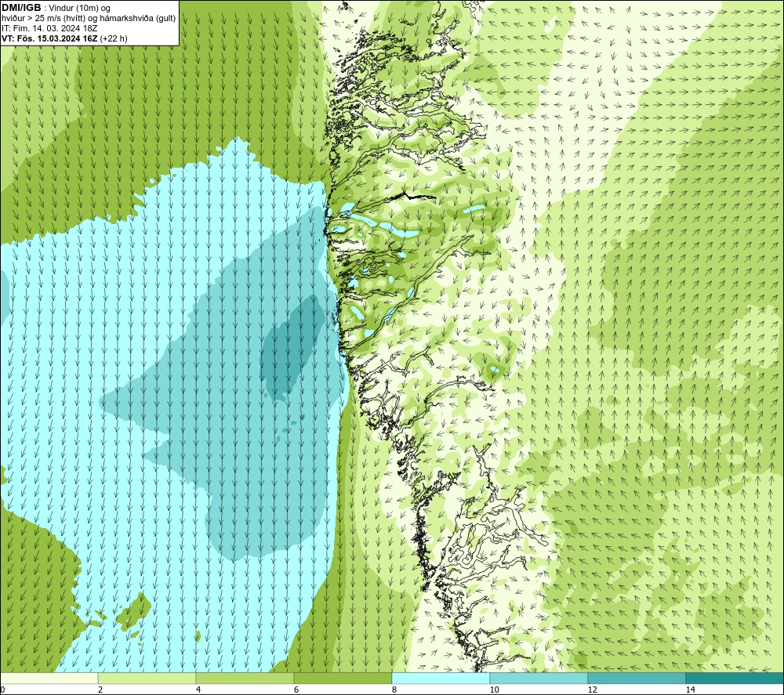784x695 pixels.
Task: Click the legend tick label "8"
Action: 394,690
